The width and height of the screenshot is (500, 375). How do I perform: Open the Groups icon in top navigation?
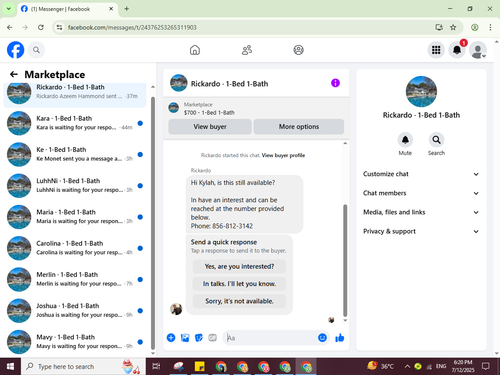298,50
